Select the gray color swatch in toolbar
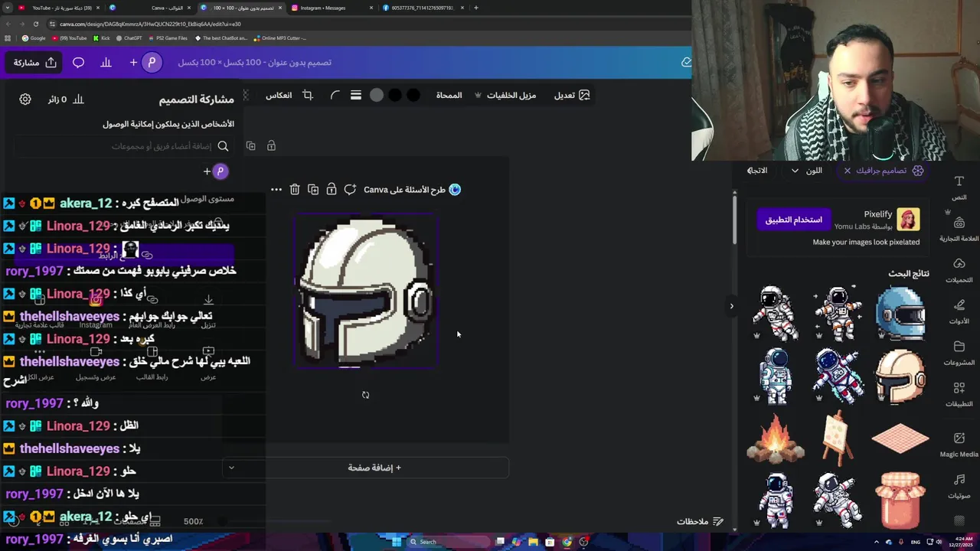 point(377,95)
